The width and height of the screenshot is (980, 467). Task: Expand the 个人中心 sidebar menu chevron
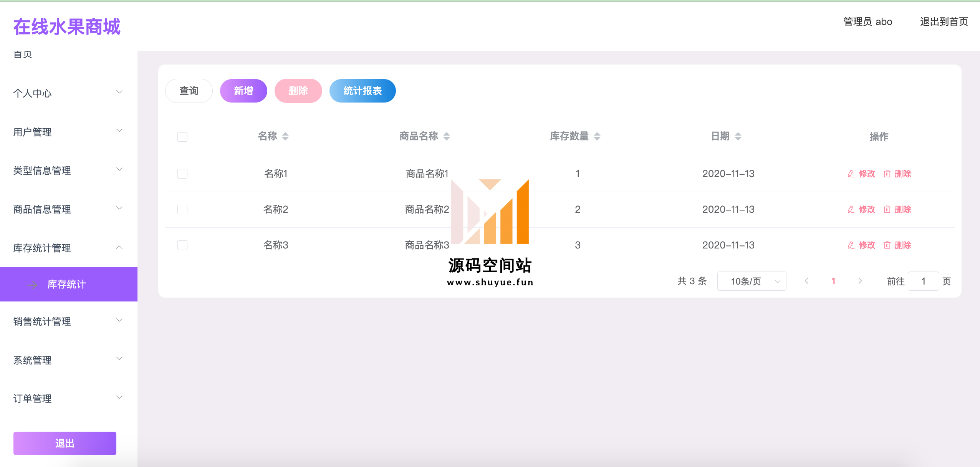[119, 92]
